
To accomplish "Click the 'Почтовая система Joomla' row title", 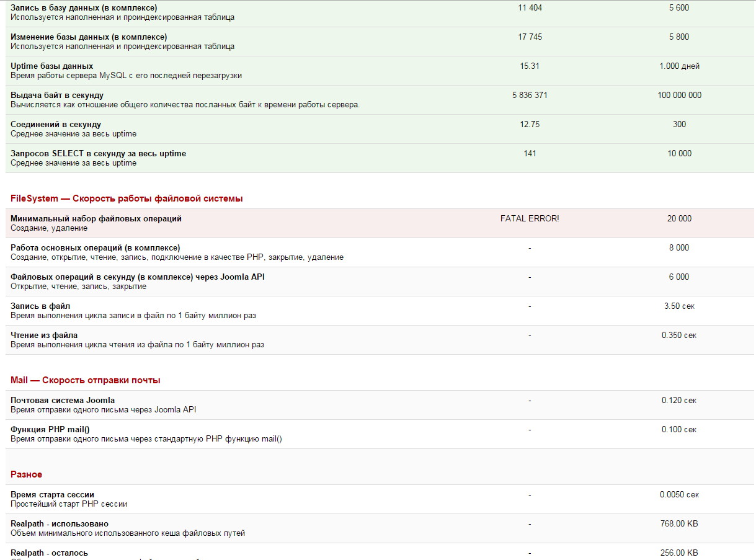I will 63,400.
